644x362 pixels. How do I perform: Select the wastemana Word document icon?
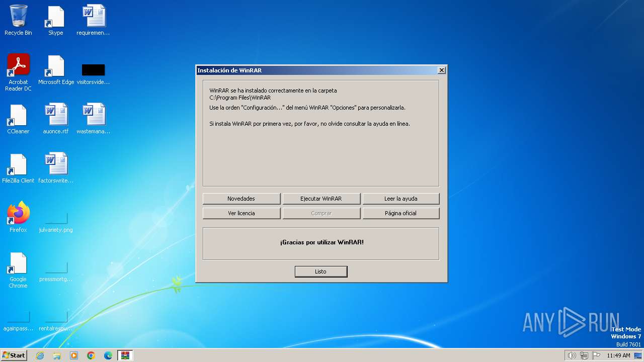point(93,119)
